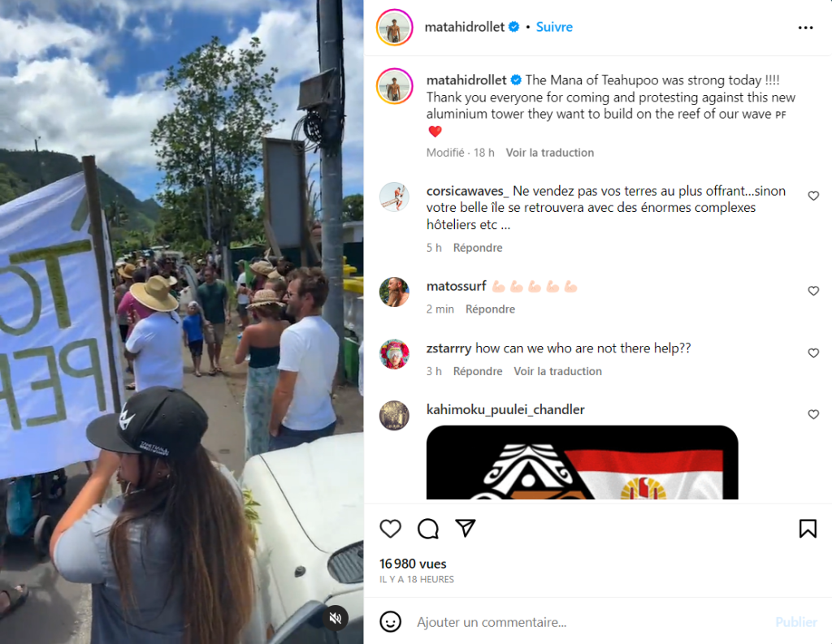Like matossurf comment heart
This screenshot has height=644, width=832.
(x=812, y=291)
